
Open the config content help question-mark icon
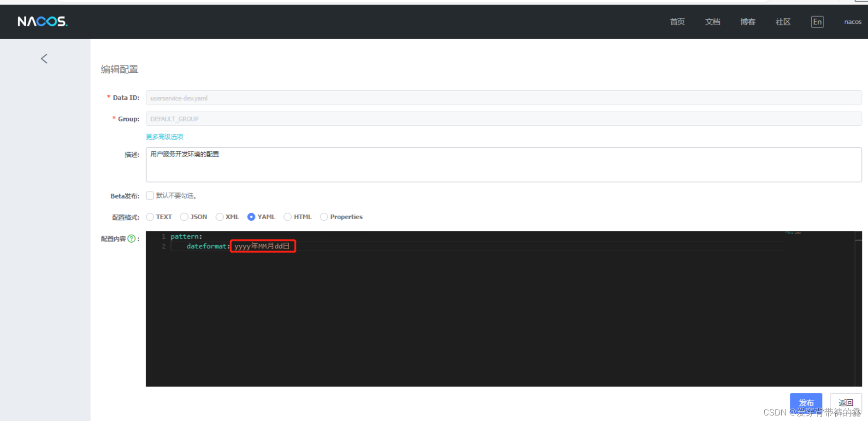(x=131, y=239)
